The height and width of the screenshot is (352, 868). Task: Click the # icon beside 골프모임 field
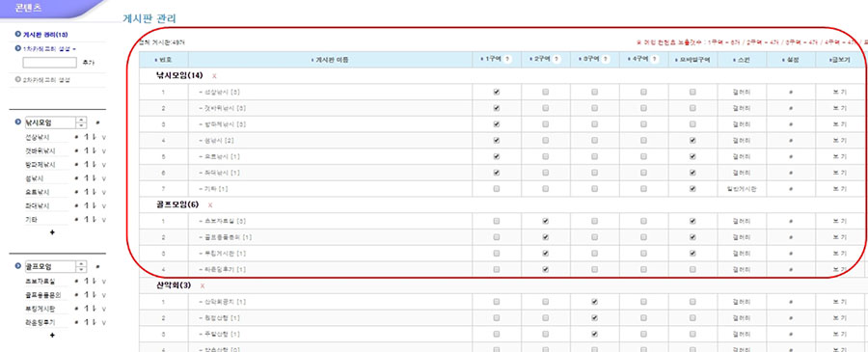(98, 267)
